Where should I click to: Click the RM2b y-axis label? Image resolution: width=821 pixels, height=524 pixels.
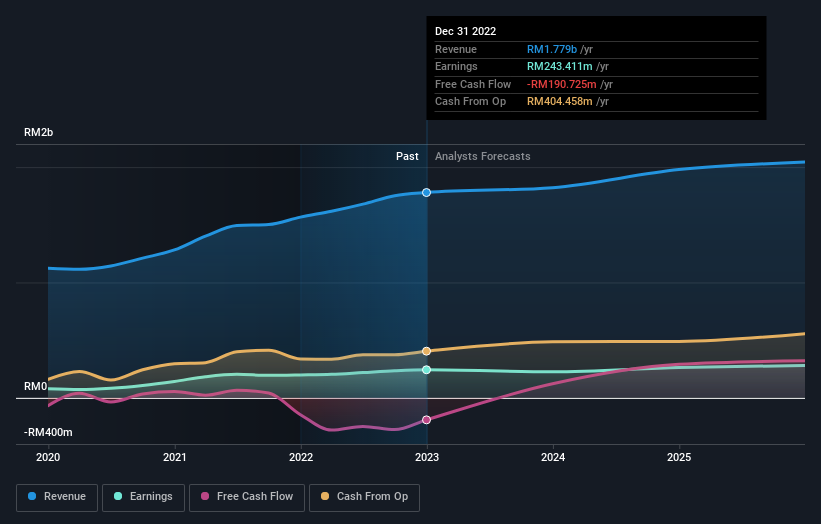coord(38,132)
